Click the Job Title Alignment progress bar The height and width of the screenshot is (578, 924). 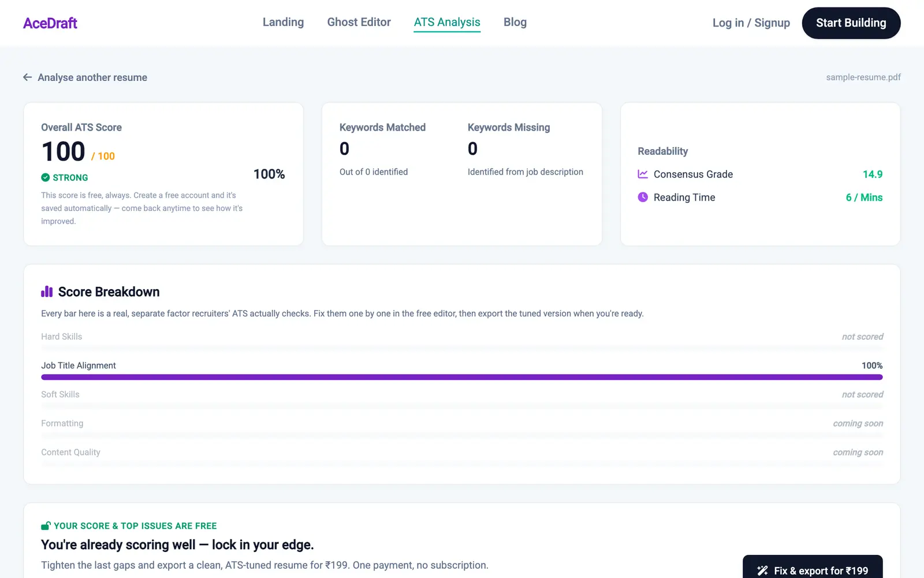click(x=462, y=377)
